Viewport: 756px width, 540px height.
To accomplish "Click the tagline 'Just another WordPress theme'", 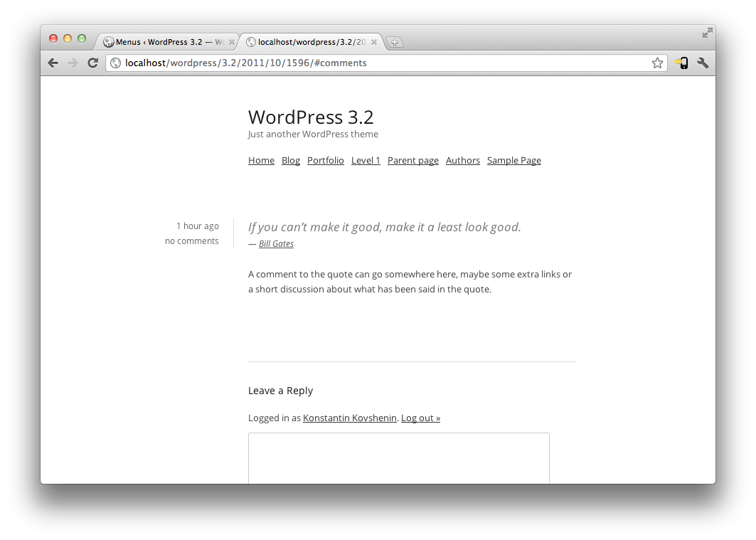I will [x=313, y=134].
